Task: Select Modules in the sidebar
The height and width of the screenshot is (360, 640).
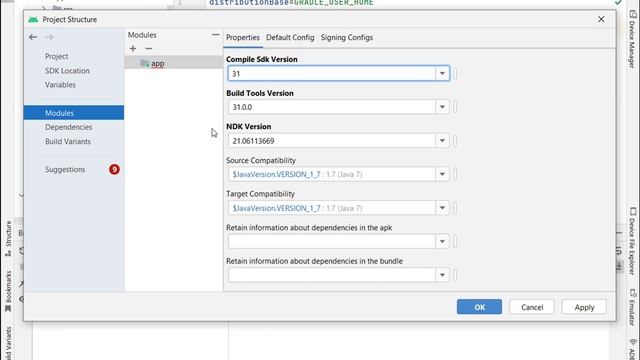Action: click(x=74, y=113)
